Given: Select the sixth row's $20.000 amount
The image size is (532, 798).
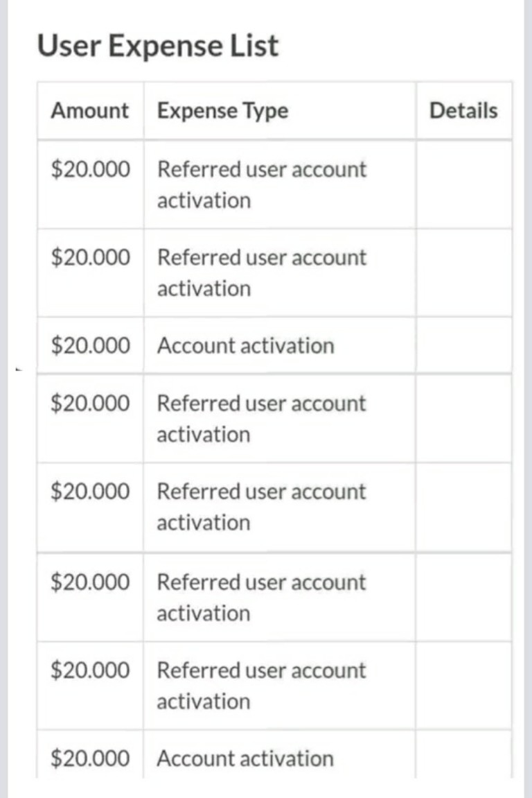Looking at the screenshot, I should coord(90,582).
